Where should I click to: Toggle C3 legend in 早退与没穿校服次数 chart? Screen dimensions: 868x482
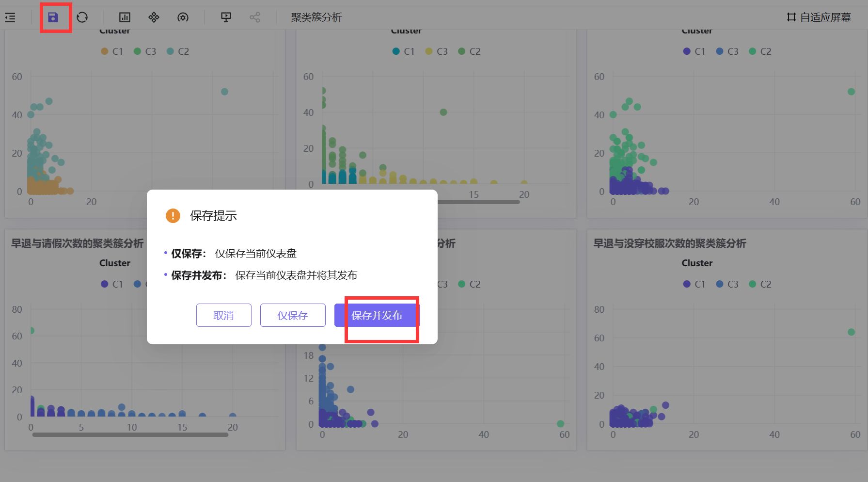(x=727, y=284)
